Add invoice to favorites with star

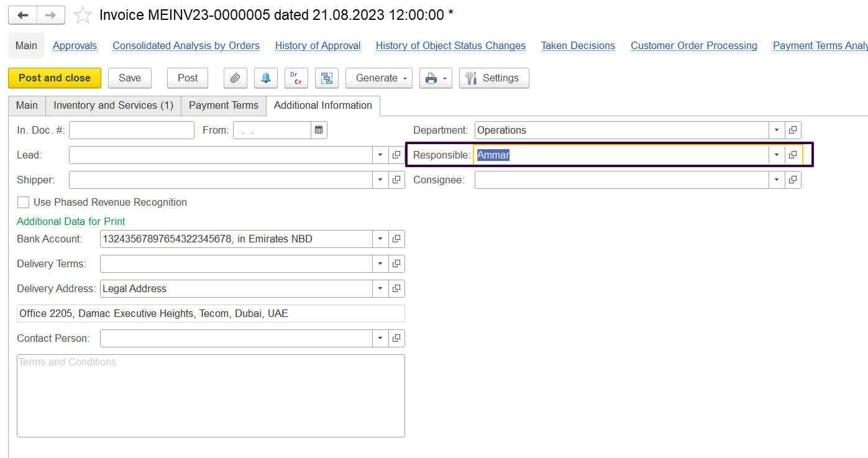[x=83, y=16]
